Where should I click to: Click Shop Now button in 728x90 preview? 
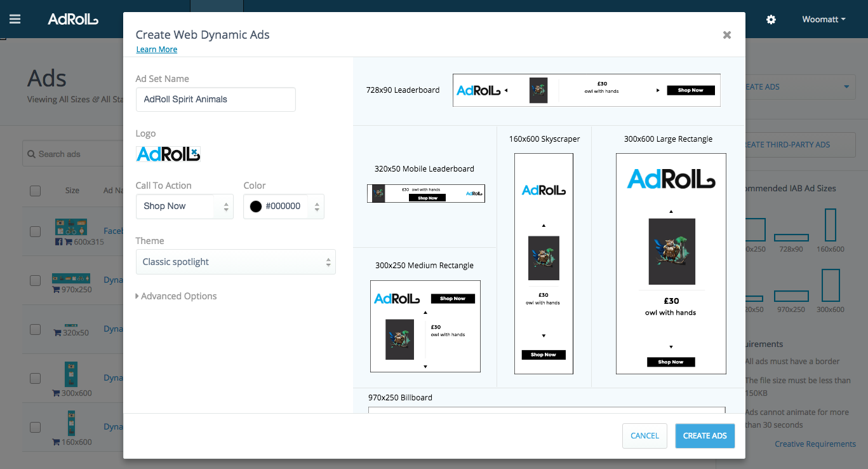point(690,90)
